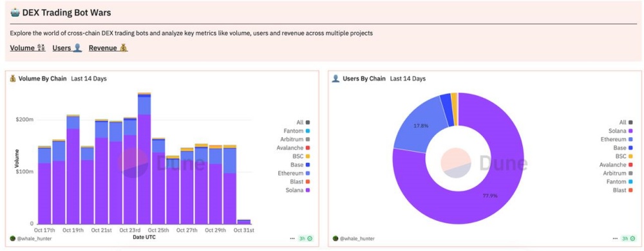
Task: Toggle Base in Users chart legend
Action: [x=623, y=147]
